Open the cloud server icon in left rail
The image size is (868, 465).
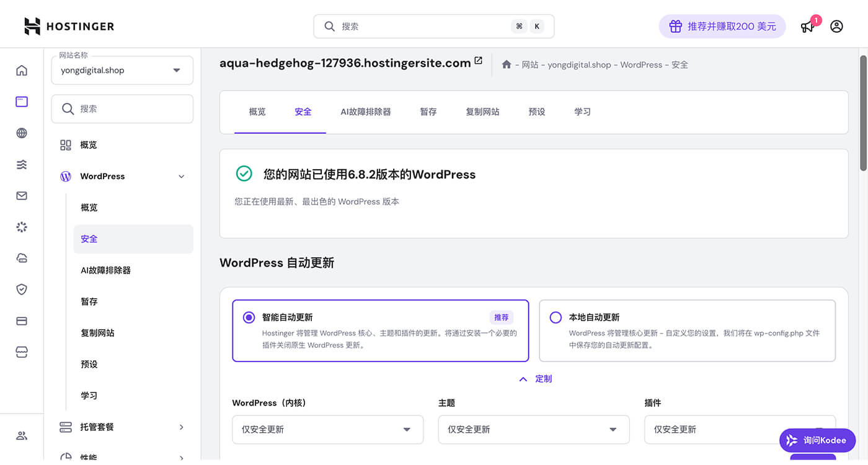[22, 258]
